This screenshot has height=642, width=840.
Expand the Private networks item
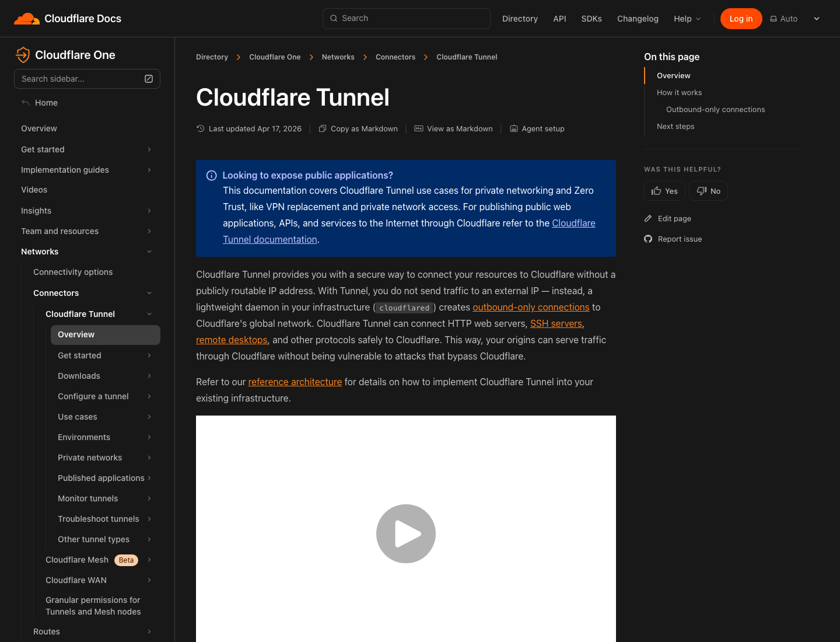pyautogui.click(x=149, y=458)
